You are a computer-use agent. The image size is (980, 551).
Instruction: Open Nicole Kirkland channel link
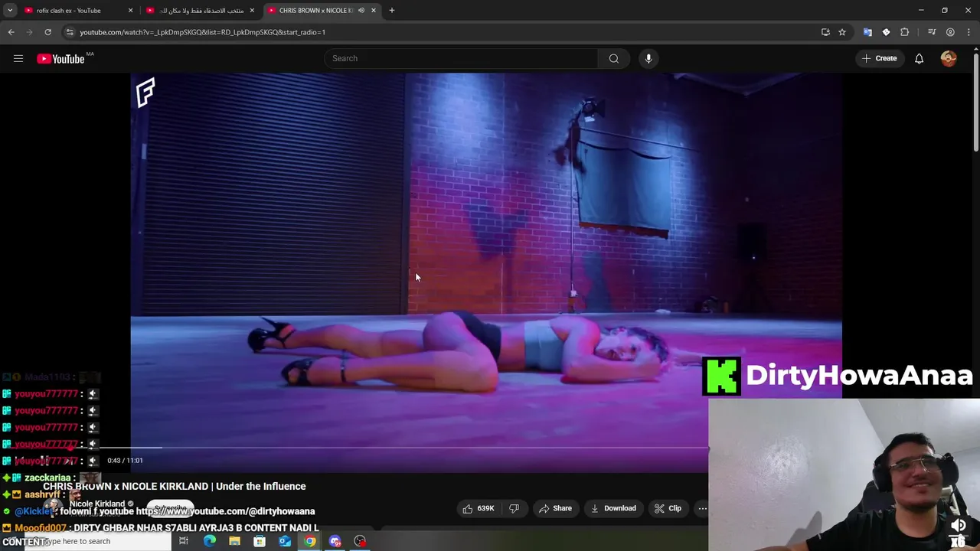click(97, 504)
